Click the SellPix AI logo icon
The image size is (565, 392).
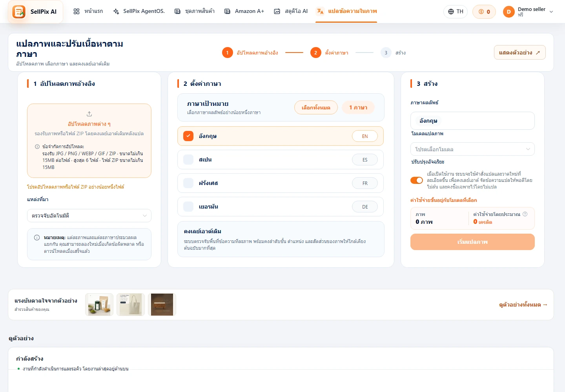[19, 12]
